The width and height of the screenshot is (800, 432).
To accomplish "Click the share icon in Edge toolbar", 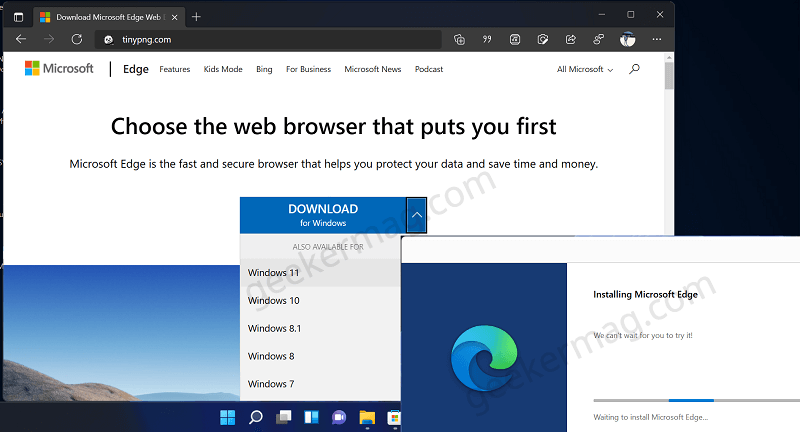I will 571,39.
